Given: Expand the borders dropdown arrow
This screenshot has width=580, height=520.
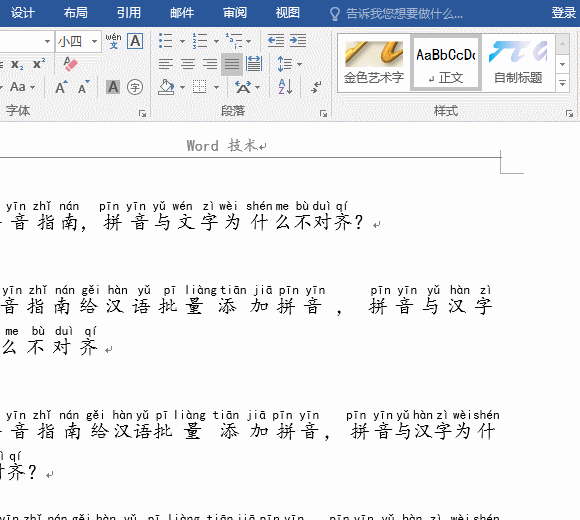Looking at the screenshot, I should coord(216,88).
